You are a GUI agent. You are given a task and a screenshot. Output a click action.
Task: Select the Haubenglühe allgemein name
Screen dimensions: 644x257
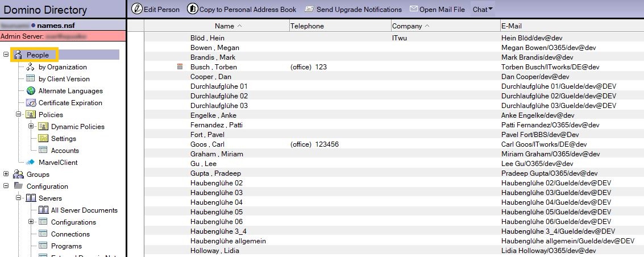(x=228, y=241)
